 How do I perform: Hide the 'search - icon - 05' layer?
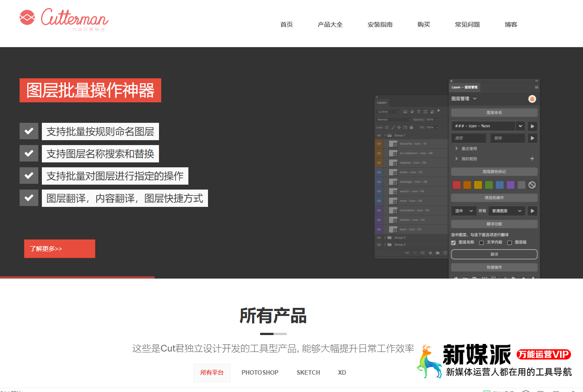coord(379,191)
